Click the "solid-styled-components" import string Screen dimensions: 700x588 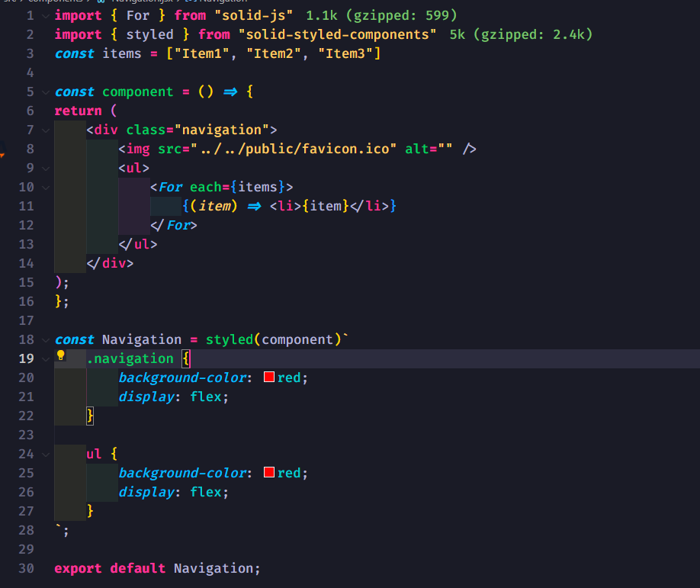click(338, 34)
